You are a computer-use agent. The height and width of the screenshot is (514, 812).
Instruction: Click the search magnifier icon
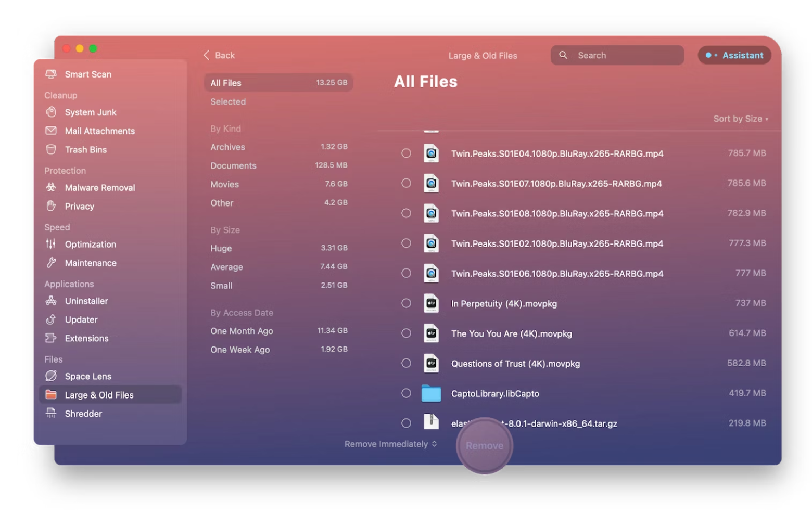pos(563,55)
